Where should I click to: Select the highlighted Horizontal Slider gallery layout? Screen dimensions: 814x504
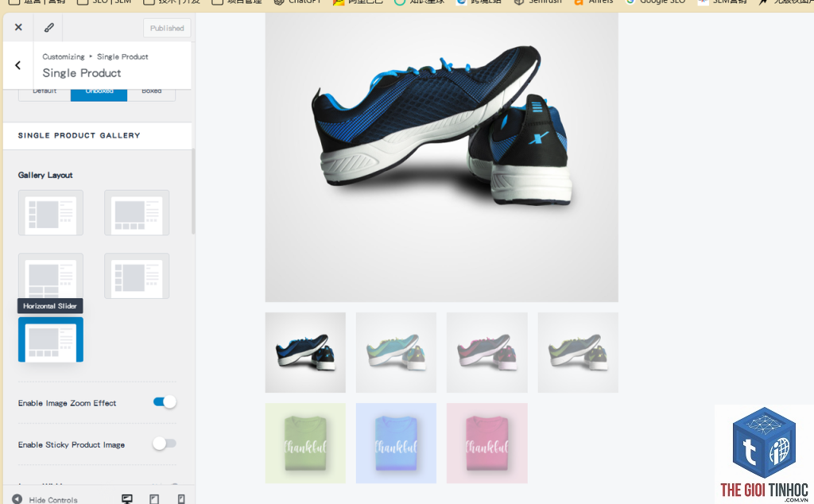click(x=51, y=339)
